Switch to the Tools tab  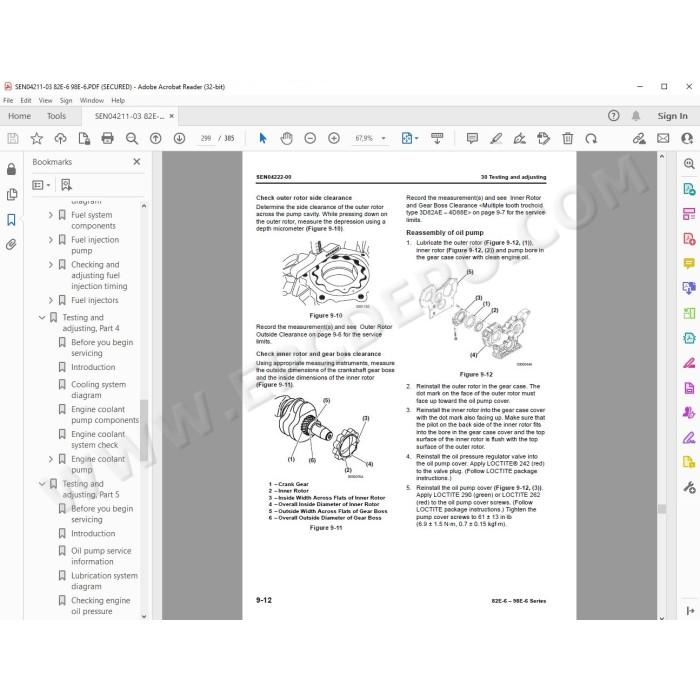[x=56, y=116]
